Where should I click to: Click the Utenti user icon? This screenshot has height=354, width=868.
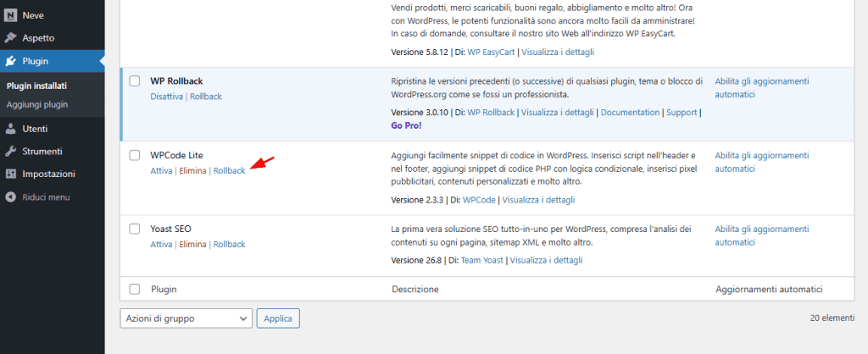pos(10,129)
